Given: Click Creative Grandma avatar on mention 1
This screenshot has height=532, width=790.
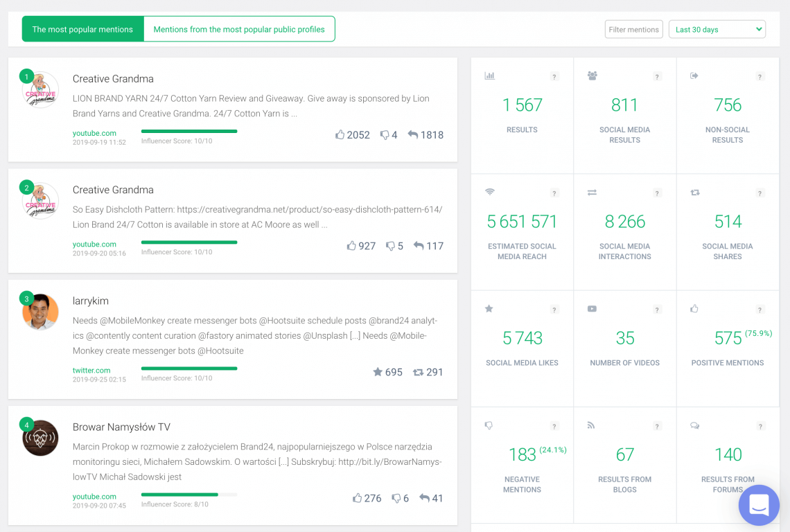Looking at the screenshot, I should click(41, 89).
